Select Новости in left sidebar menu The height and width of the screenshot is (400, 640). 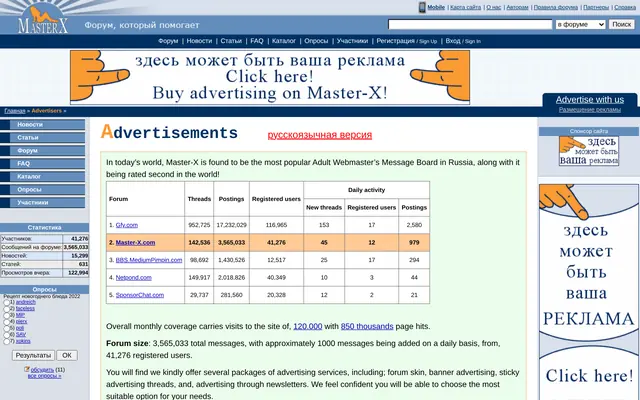[42, 124]
